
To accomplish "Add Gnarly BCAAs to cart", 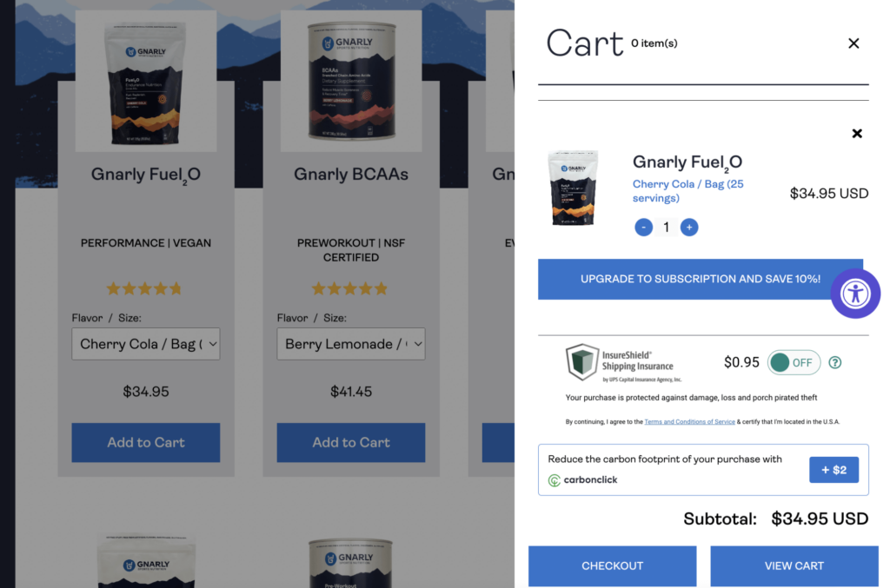I will click(351, 443).
